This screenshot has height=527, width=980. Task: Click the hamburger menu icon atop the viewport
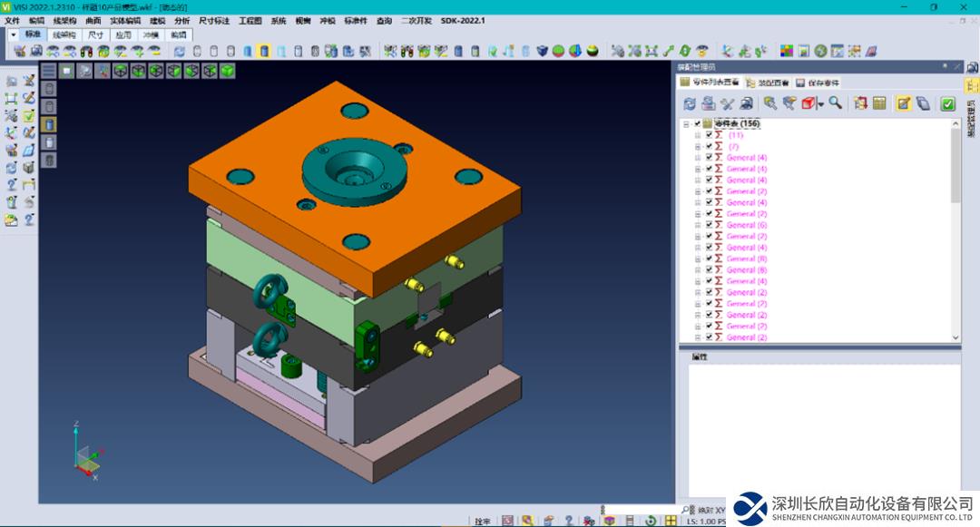pos(49,71)
